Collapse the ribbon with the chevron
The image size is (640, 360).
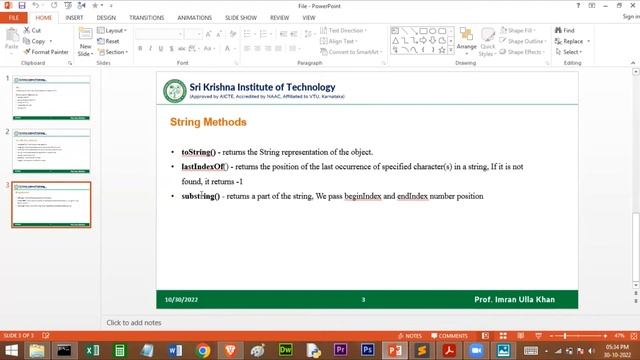click(633, 63)
